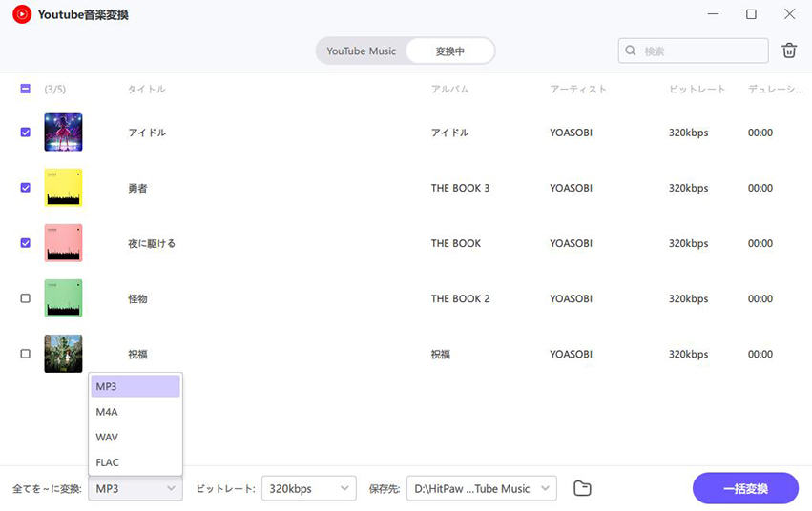Open the output folder icon
Image resolution: width=812 pixels, height=511 pixels.
tap(582, 488)
